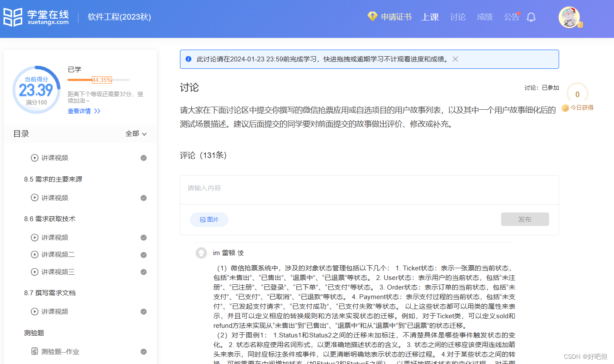
Task: Click the play icon under 8.7 撰写需求文档
Action: tap(34, 311)
